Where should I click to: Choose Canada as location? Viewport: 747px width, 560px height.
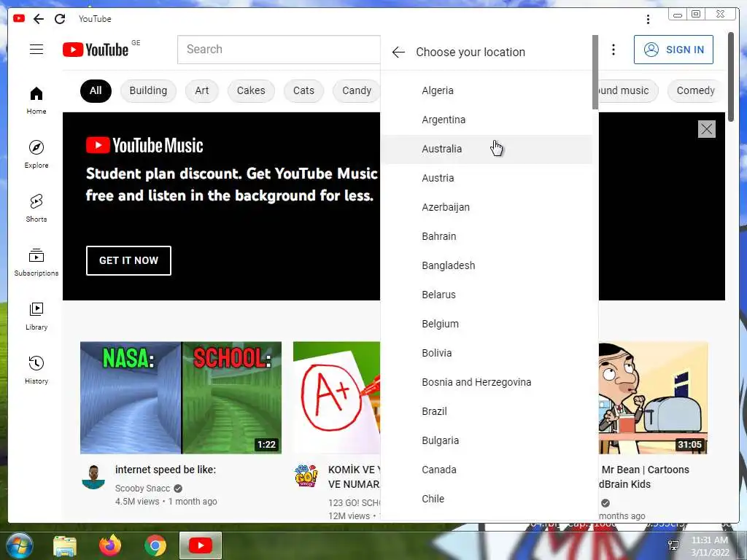coord(487,470)
